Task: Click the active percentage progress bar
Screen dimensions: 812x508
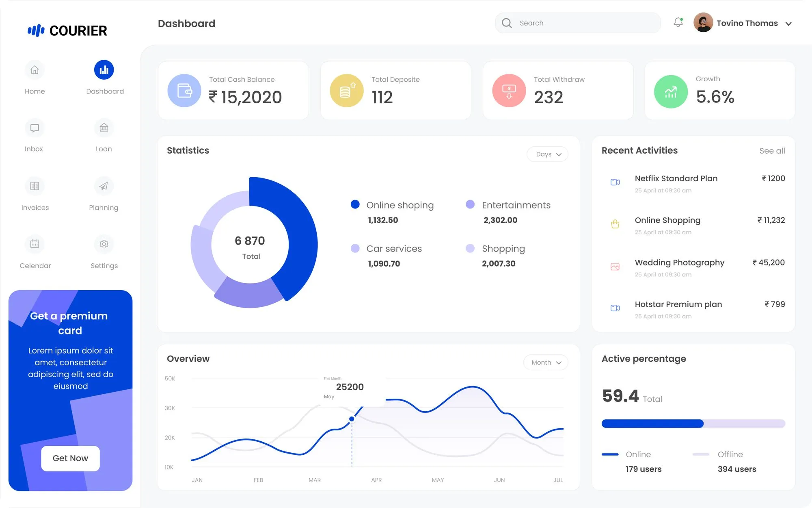Action: point(693,423)
